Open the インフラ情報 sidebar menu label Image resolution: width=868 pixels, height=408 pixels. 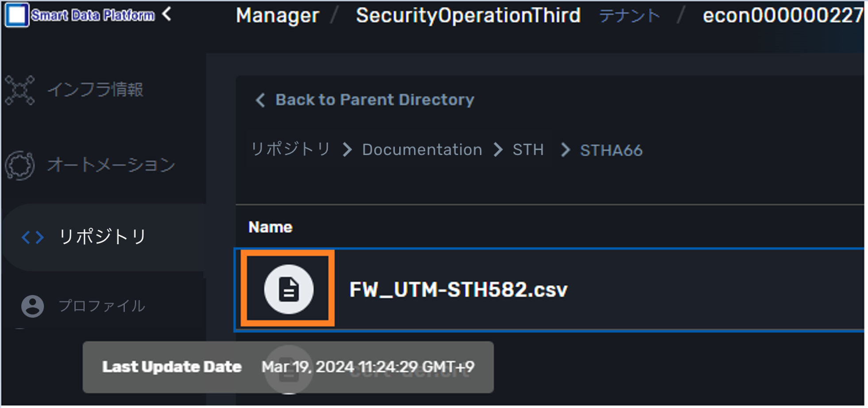[x=95, y=90]
